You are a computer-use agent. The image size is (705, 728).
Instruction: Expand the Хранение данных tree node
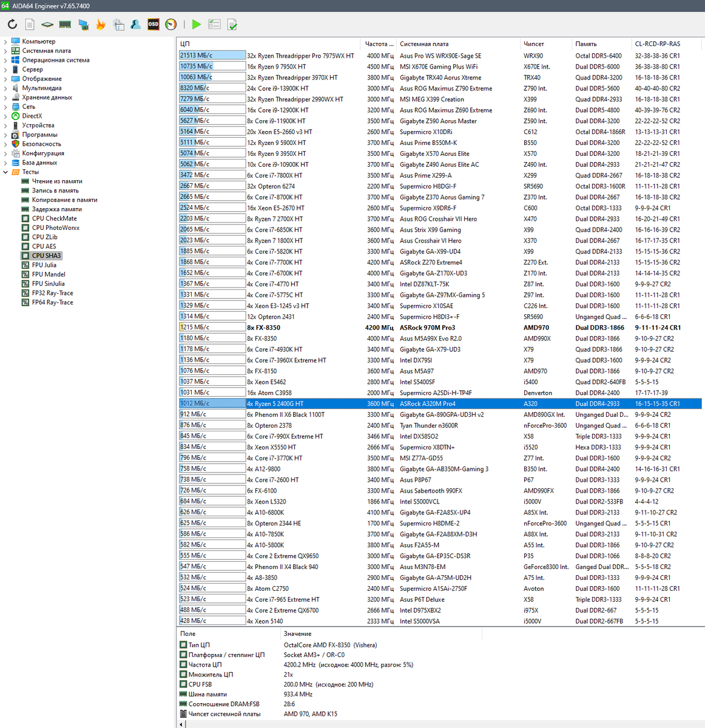coord(5,97)
